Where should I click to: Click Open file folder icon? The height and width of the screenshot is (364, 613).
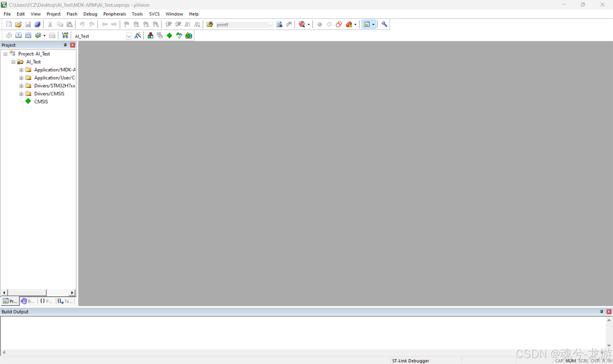18,24
